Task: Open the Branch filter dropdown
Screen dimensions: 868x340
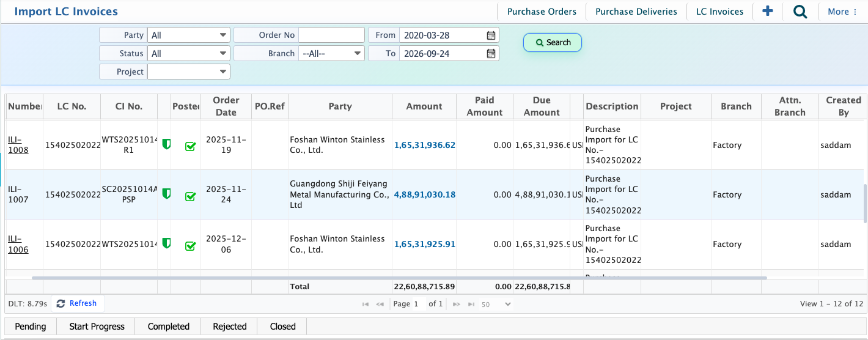Action: click(331, 54)
